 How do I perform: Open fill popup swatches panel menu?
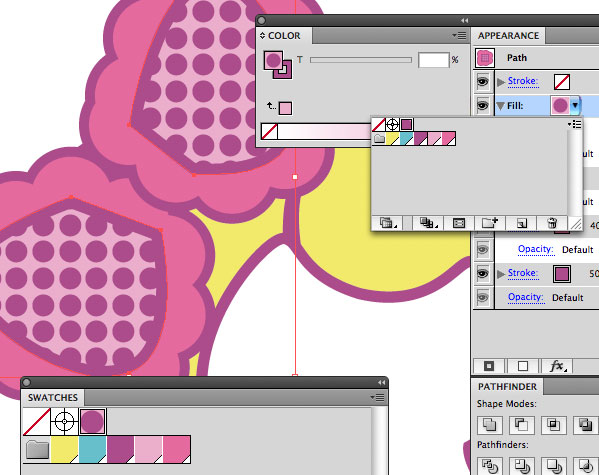(x=575, y=124)
